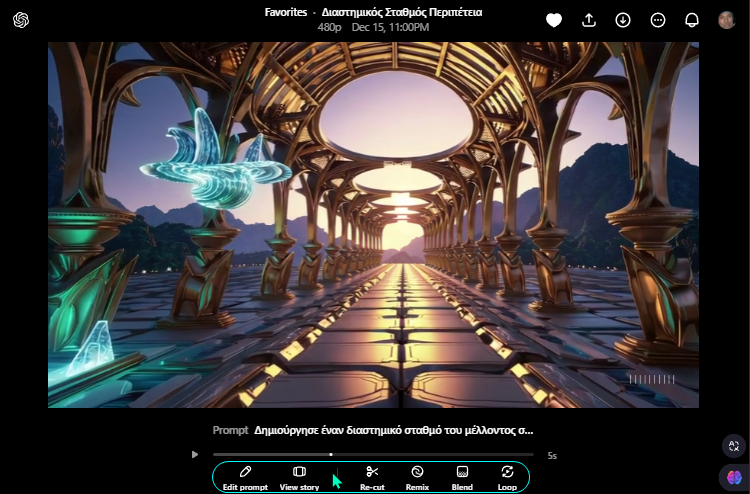Choose Remix option

pyautogui.click(x=417, y=478)
